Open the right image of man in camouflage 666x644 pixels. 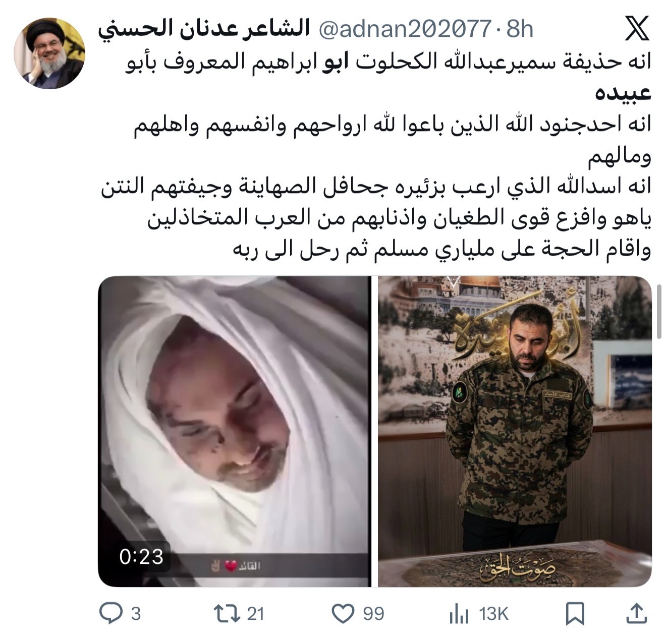pyautogui.click(x=515, y=431)
